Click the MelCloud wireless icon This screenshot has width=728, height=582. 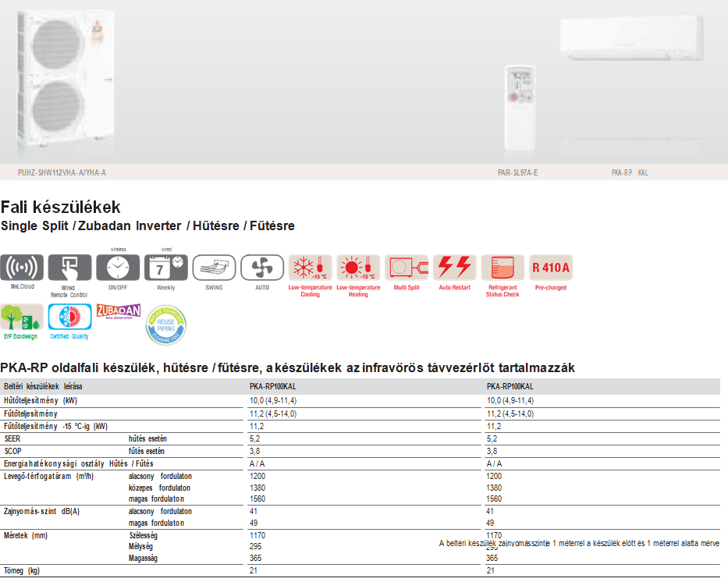(22, 268)
